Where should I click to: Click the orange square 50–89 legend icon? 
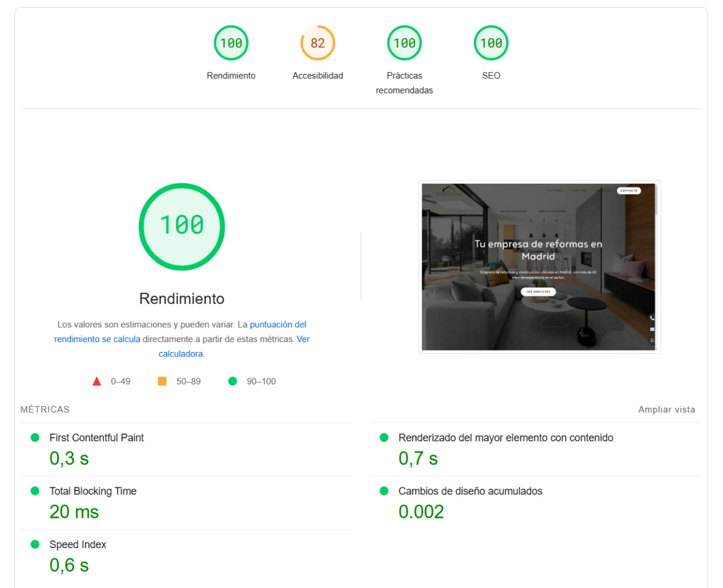162,382
